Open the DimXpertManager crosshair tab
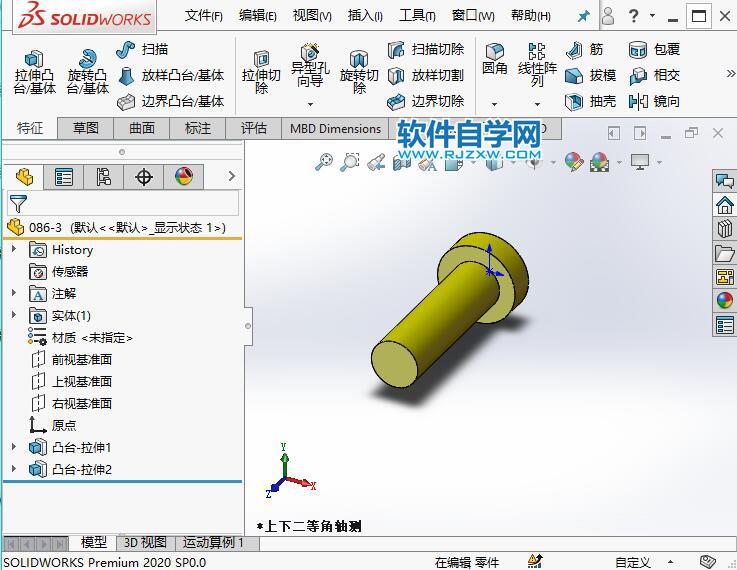The width and height of the screenshot is (737, 570). pyautogui.click(x=144, y=177)
